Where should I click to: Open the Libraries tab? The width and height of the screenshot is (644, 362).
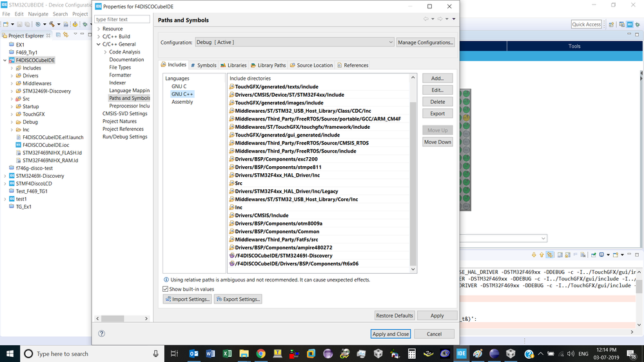(233, 65)
